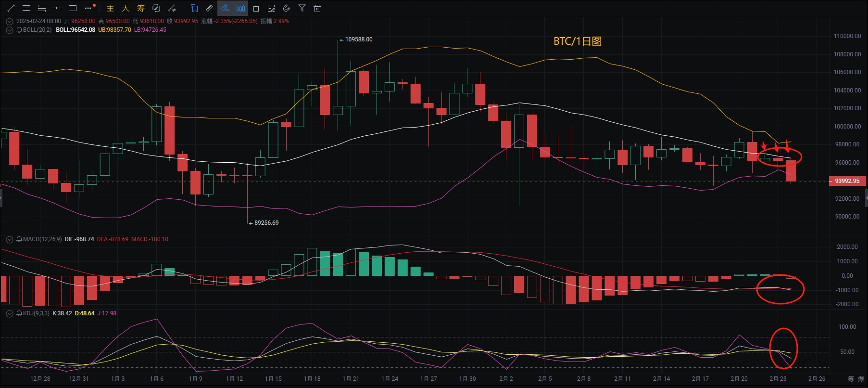
Task: Open the funnel filter icon
Action: (302, 8)
